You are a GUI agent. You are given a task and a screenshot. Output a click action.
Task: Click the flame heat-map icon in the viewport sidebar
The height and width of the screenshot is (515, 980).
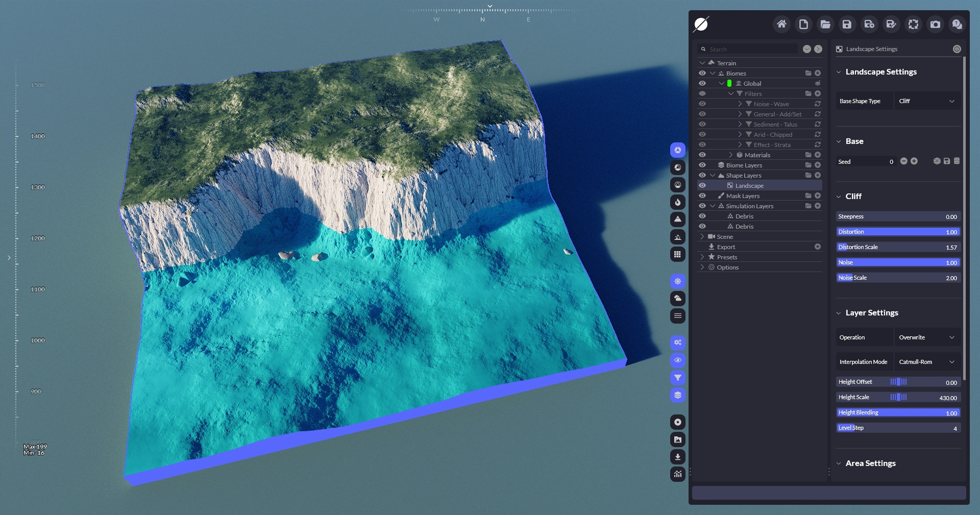[677, 202]
